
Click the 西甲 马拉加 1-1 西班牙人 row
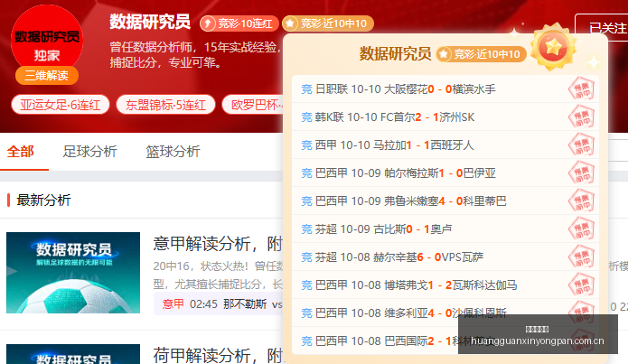445,145
